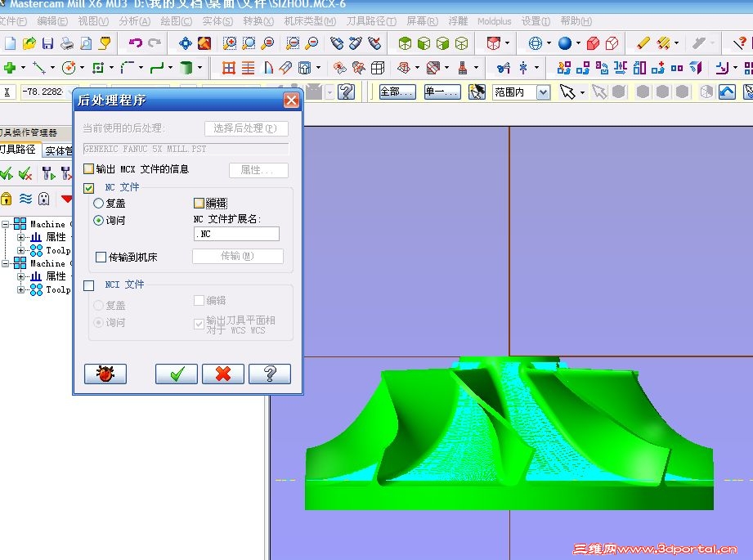Close the 后处理程序 dialog

[291, 100]
